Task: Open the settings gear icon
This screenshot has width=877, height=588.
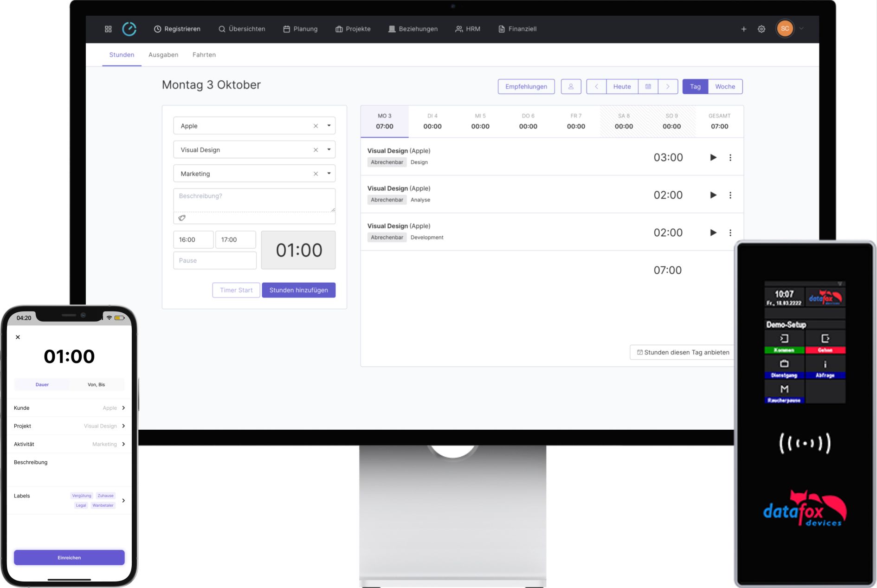Action: (x=761, y=29)
